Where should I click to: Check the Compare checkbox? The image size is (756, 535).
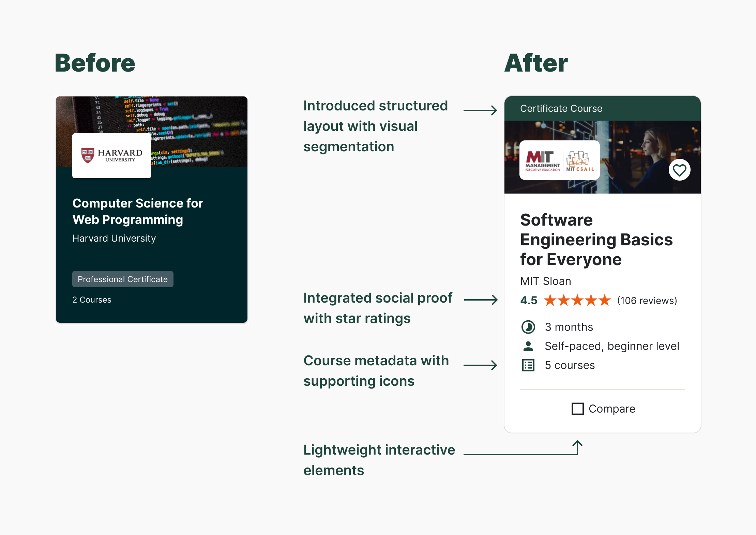(x=577, y=409)
